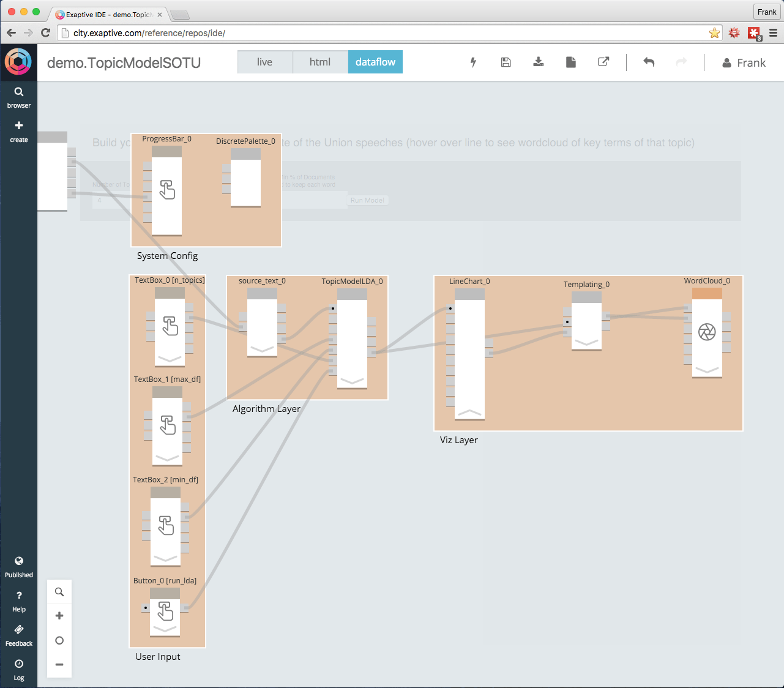Screen dimensions: 784x688
Task: Click the download icon in the toolbar
Action: [538, 62]
